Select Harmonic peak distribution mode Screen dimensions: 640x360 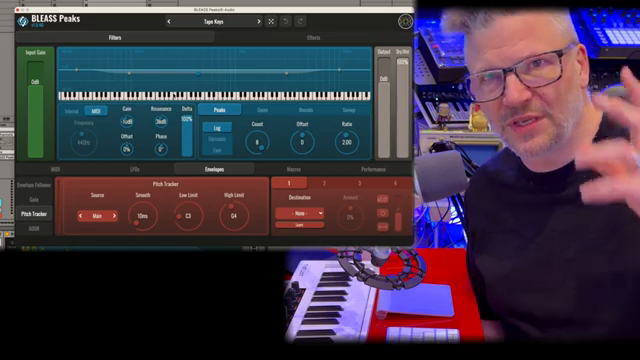(217, 139)
